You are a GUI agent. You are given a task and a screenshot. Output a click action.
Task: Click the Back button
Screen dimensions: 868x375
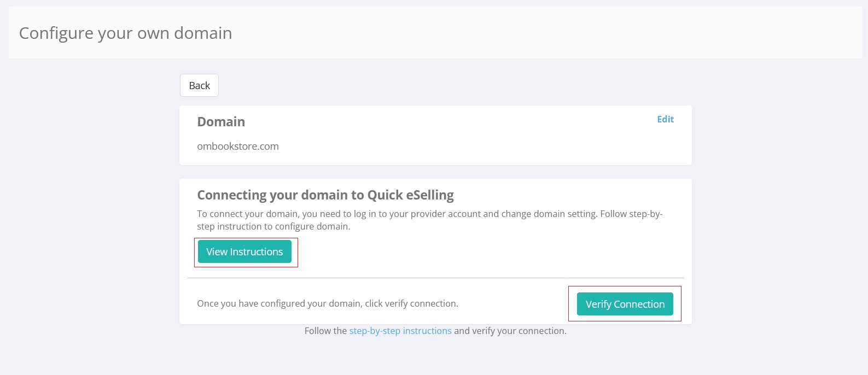point(199,85)
